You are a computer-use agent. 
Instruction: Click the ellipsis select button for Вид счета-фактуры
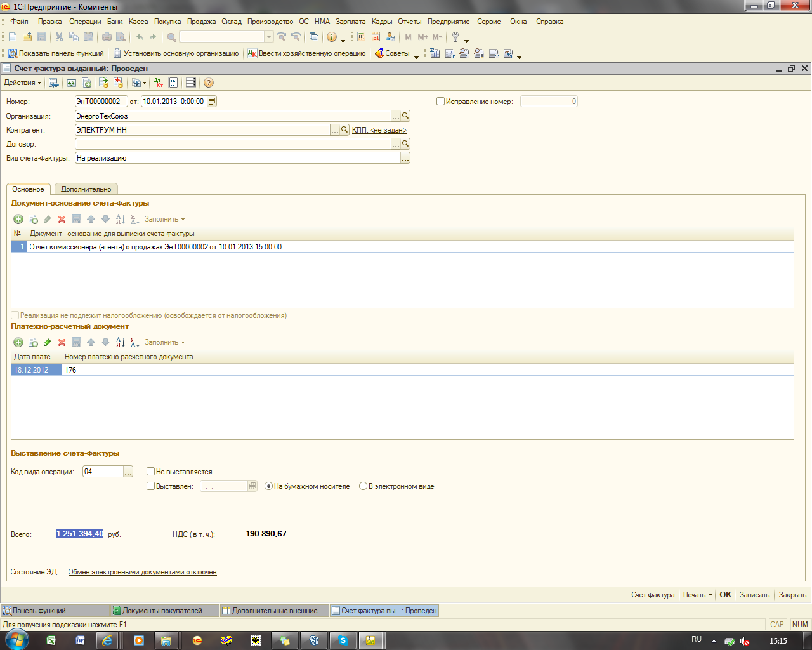(405, 159)
